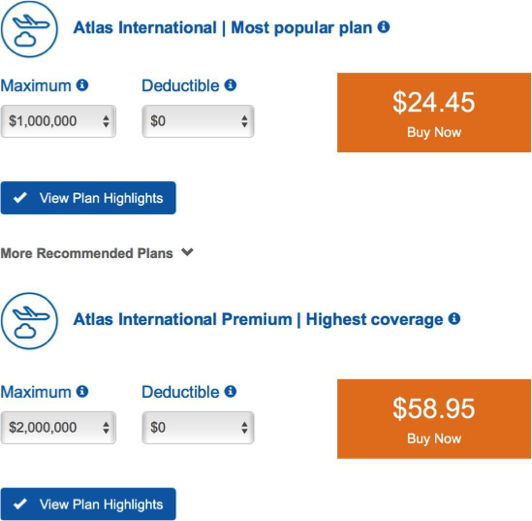Open the Atlas International Premium Highest coverage title
The width and height of the screenshot is (532, 521).
coord(258,320)
